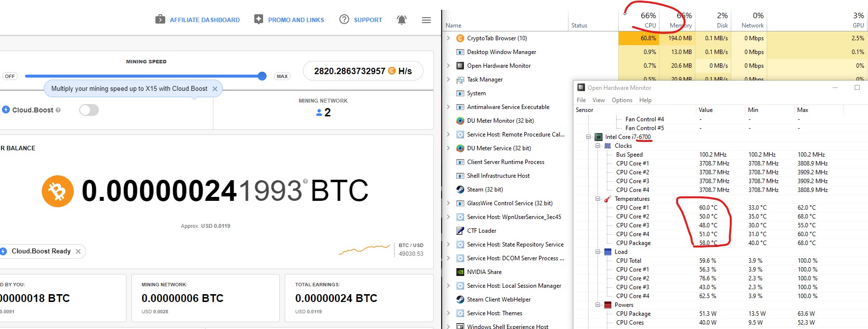Click the Load node blue icon
868x329 pixels.
point(608,252)
